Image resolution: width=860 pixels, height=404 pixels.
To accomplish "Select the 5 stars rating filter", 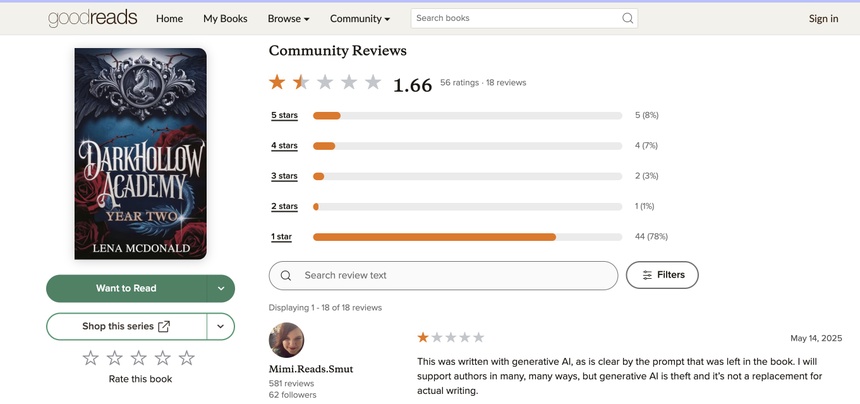I will coord(285,115).
